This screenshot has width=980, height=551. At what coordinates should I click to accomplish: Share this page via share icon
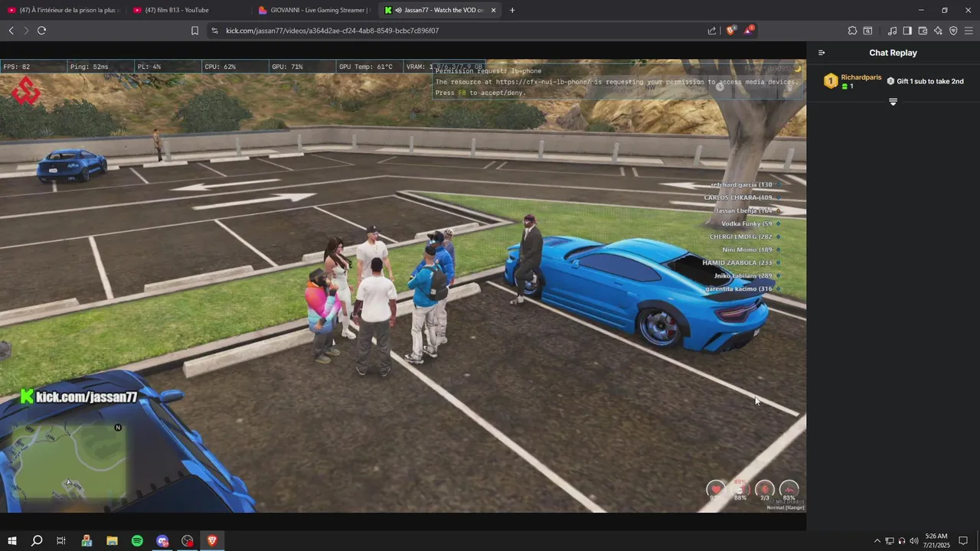point(712,31)
